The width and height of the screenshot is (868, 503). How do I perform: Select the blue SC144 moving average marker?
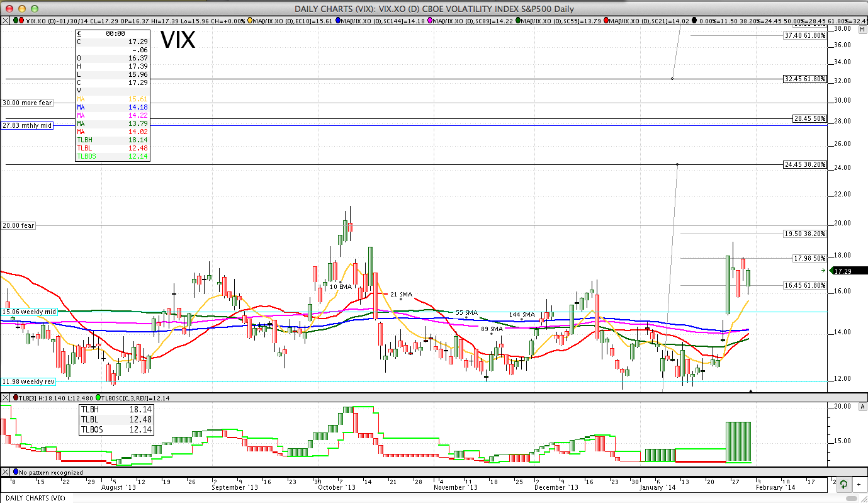click(x=339, y=20)
